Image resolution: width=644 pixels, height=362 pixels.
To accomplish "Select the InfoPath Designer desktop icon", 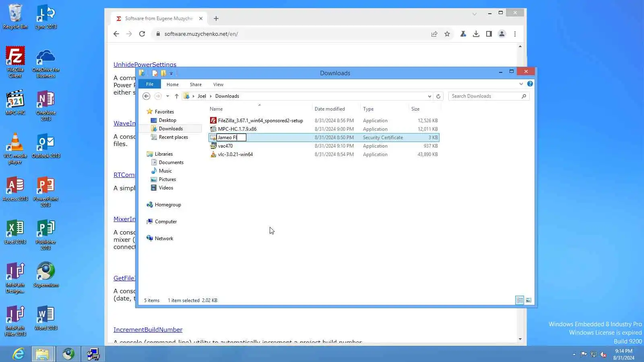I will (x=15, y=278).
